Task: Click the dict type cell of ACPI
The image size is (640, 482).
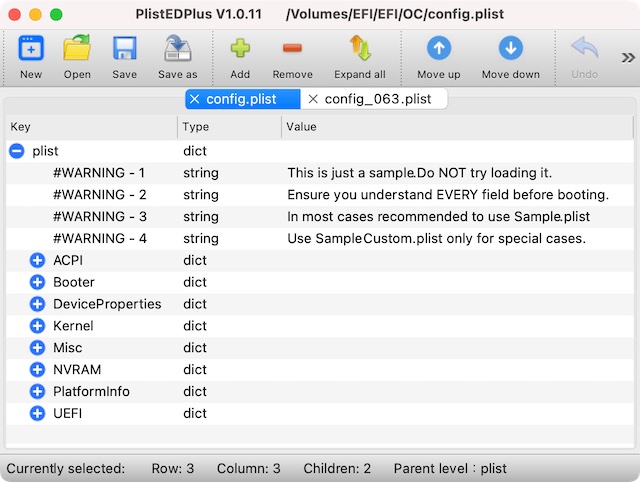Action: pyautogui.click(x=195, y=260)
